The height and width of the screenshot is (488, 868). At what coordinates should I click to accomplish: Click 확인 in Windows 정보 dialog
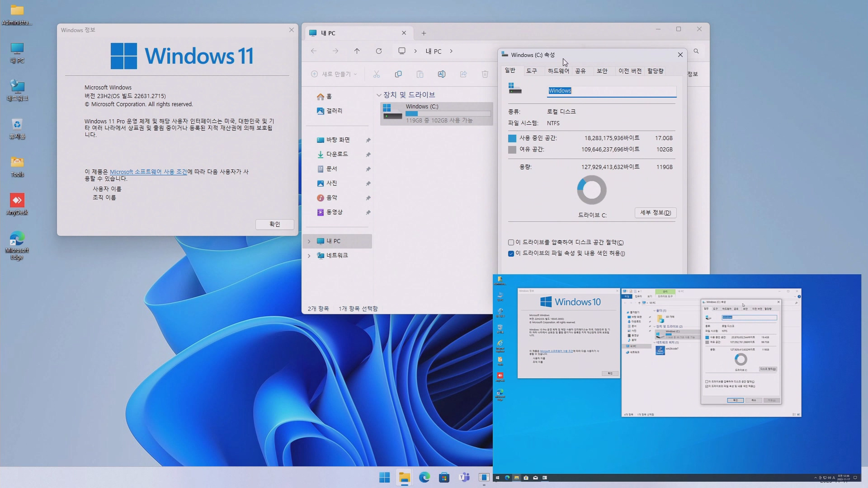click(275, 224)
